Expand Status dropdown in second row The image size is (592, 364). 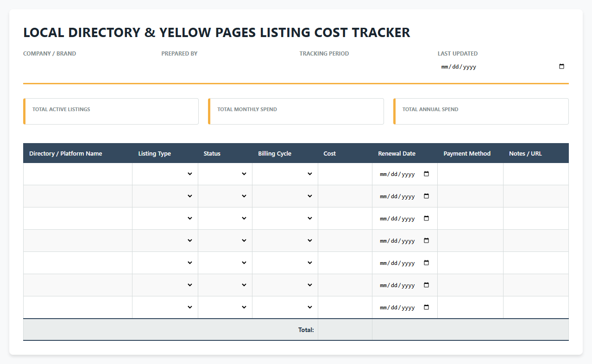pos(225,196)
